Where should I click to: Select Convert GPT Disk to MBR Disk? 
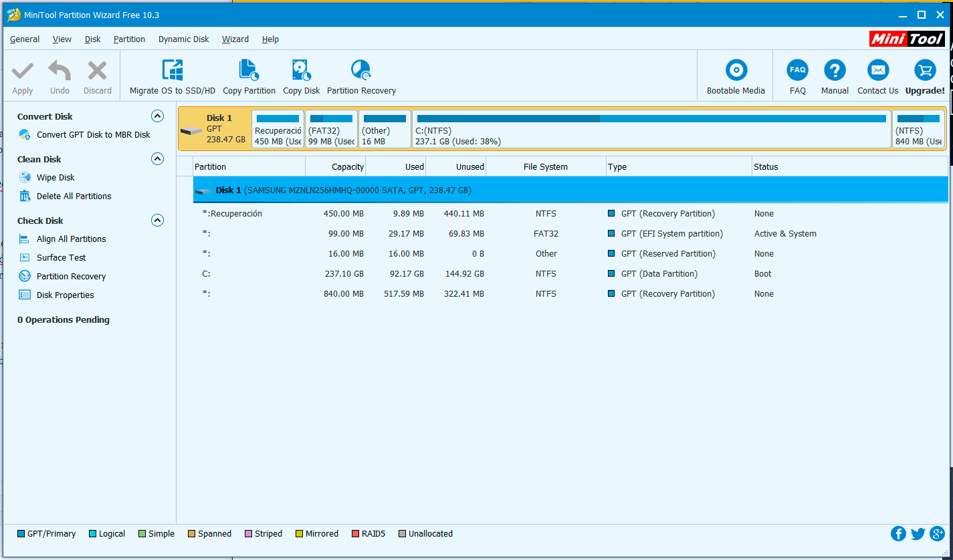[94, 134]
